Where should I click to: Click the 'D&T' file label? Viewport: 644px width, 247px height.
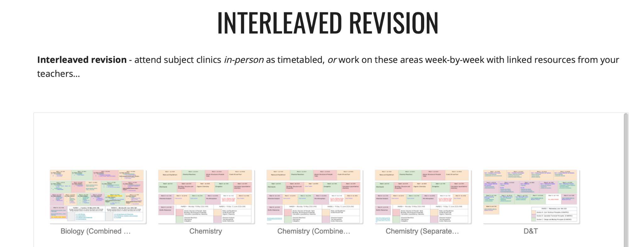coord(530,231)
